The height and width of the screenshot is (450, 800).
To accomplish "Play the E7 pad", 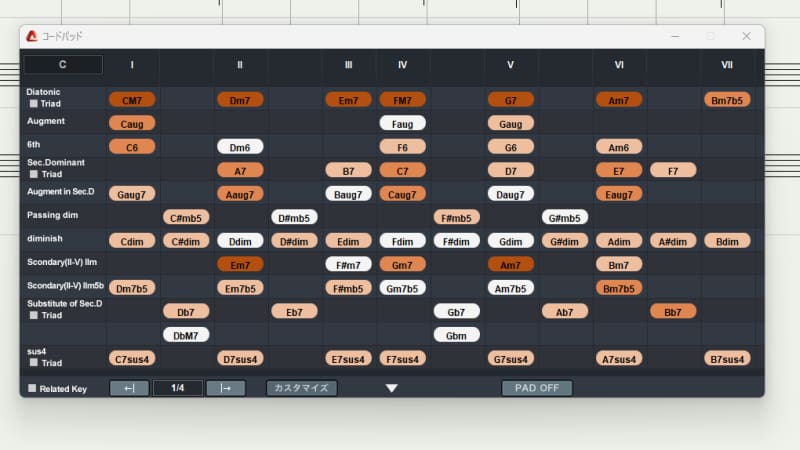I will pyautogui.click(x=618, y=170).
